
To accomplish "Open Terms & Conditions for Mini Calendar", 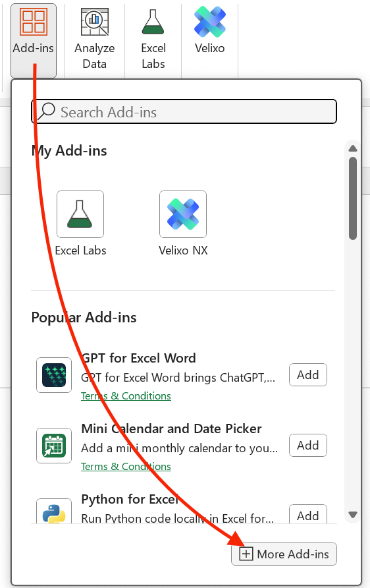I will (x=126, y=467).
